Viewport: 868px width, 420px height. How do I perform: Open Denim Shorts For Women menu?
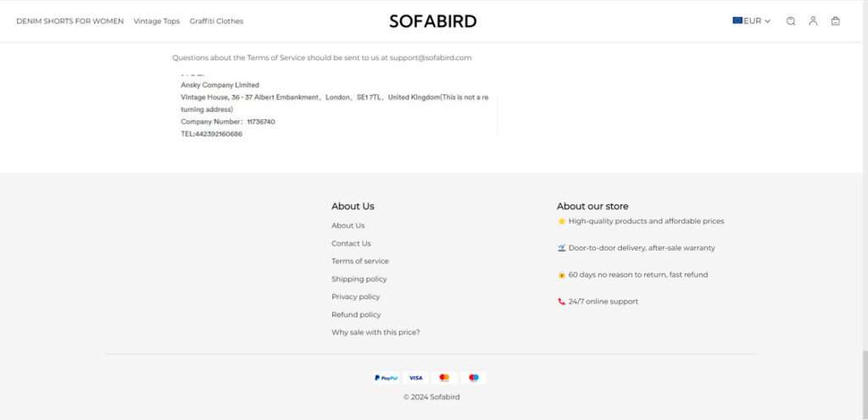[70, 21]
